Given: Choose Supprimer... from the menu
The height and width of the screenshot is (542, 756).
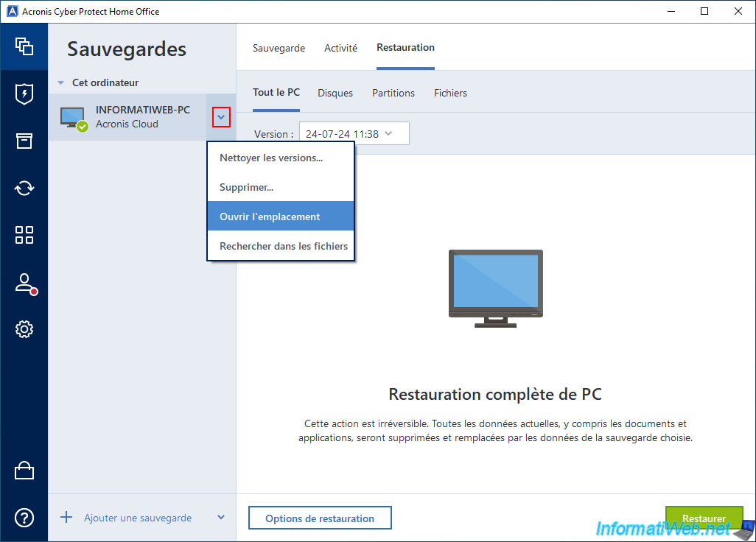Looking at the screenshot, I should coord(281,187).
